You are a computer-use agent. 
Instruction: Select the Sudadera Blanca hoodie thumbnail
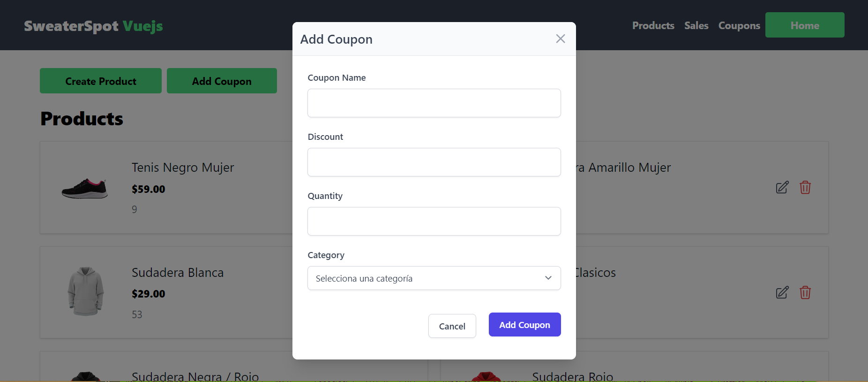click(86, 291)
